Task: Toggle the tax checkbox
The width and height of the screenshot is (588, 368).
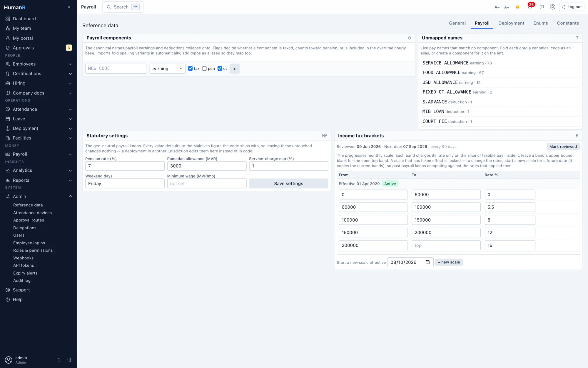Action: pyautogui.click(x=190, y=69)
